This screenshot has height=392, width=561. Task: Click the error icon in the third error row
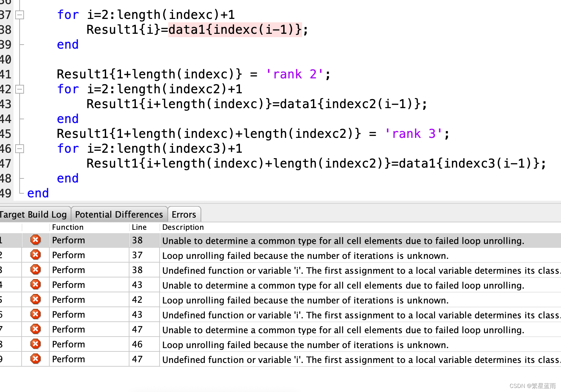(x=35, y=270)
